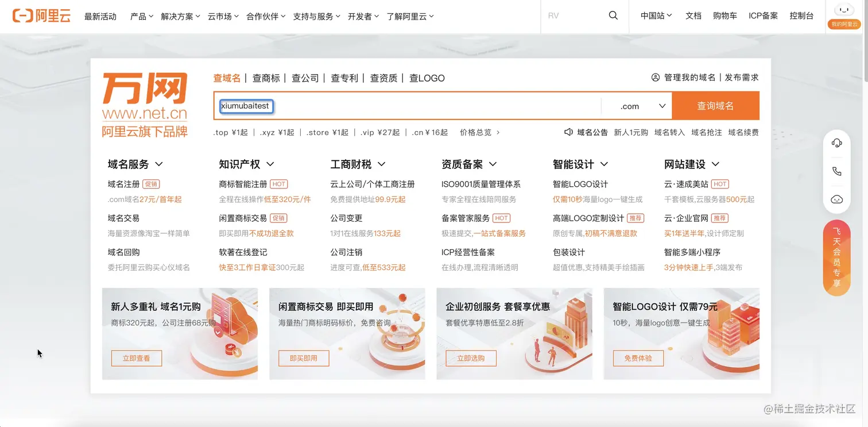The width and height of the screenshot is (868, 427).
Task: Click the domain name input with xiumubaitest
Action: tap(407, 106)
